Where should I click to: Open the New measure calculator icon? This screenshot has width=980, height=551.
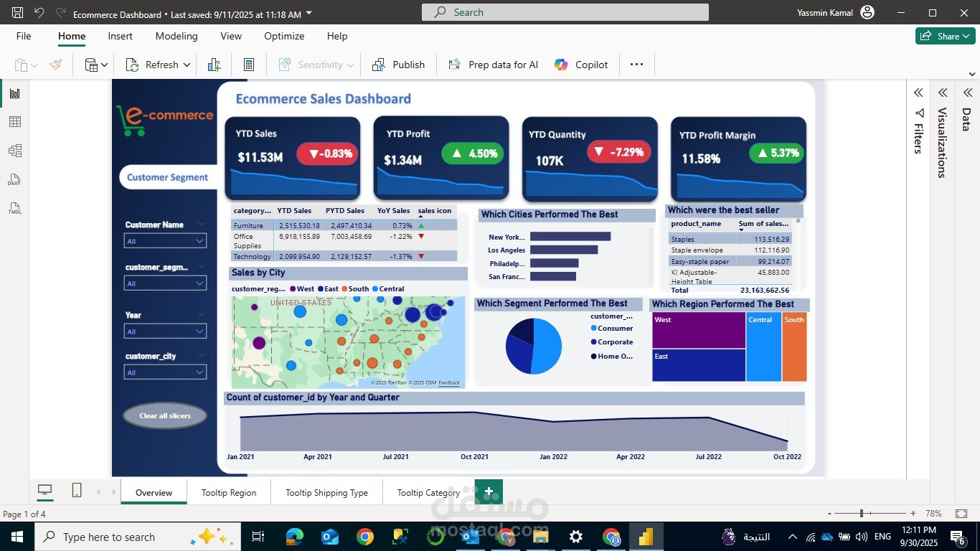pyautogui.click(x=248, y=65)
